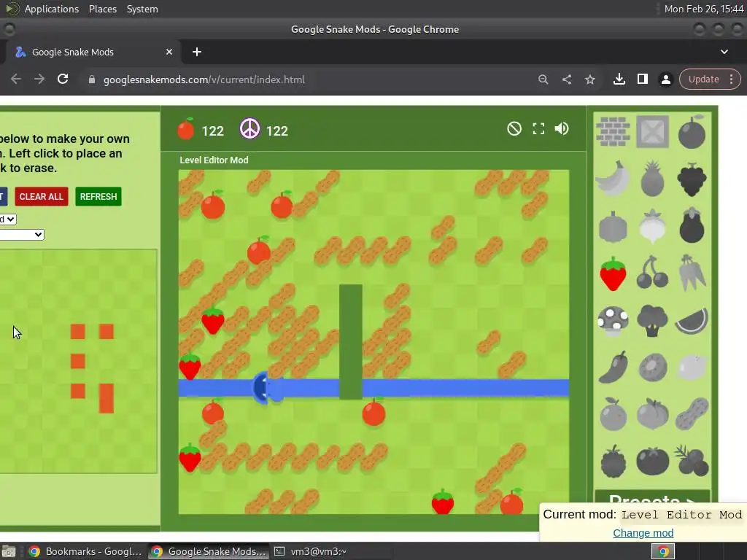This screenshot has height=560, width=747.
Task: Choose the kiwi fruit in palette
Action: click(x=652, y=367)
